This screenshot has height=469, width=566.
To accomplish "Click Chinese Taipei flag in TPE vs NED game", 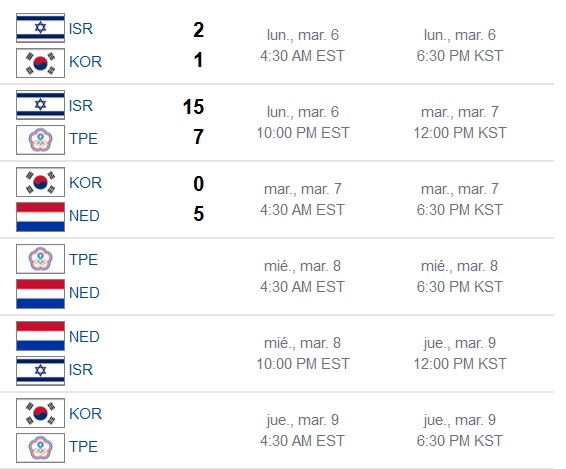I will (x=40, y=259).
